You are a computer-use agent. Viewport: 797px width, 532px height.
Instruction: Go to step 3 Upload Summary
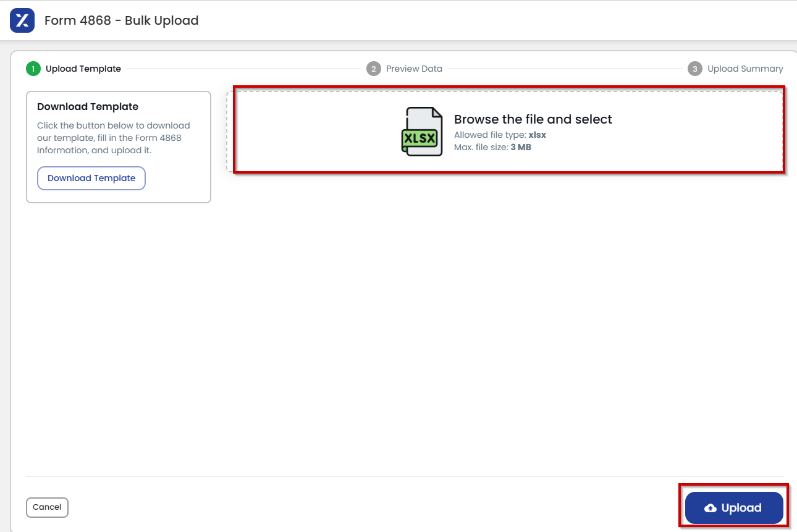[735, 69]
